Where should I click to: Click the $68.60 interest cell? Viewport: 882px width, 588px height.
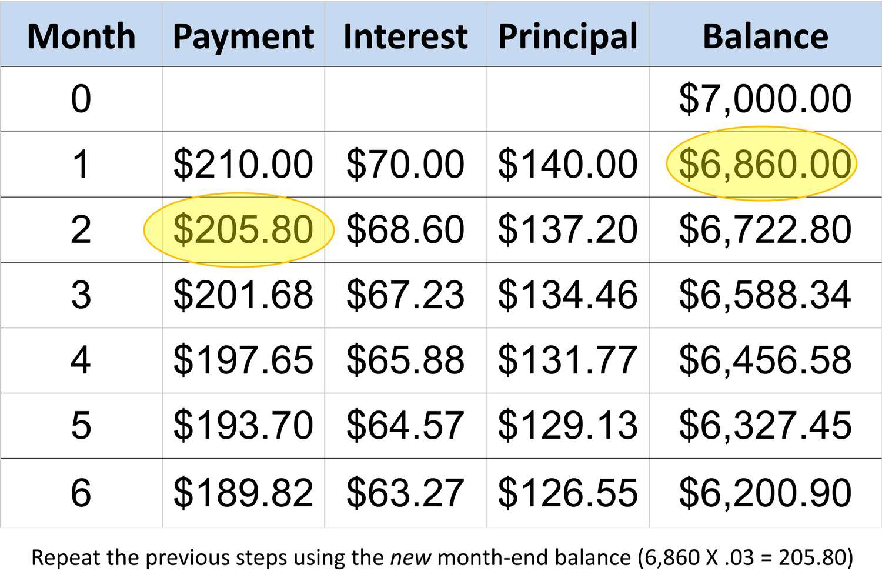point(405,229)
